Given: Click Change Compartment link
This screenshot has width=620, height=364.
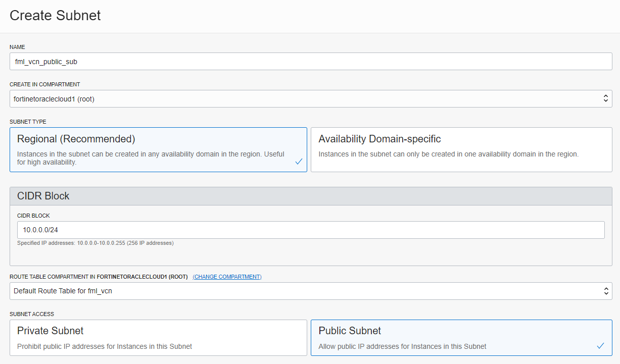Looking at the screenshot, I should pyautogui.click(x=227, y=277).
